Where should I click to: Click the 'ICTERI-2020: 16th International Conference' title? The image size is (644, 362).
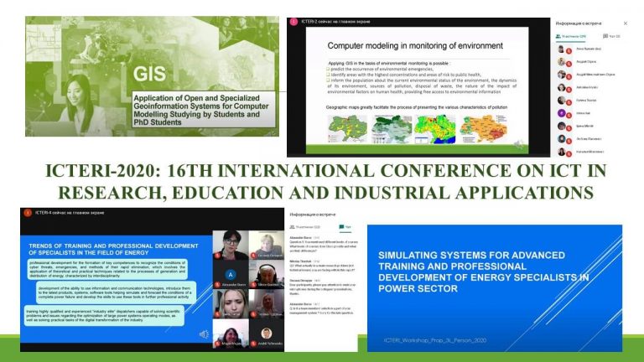click(325, 181)
